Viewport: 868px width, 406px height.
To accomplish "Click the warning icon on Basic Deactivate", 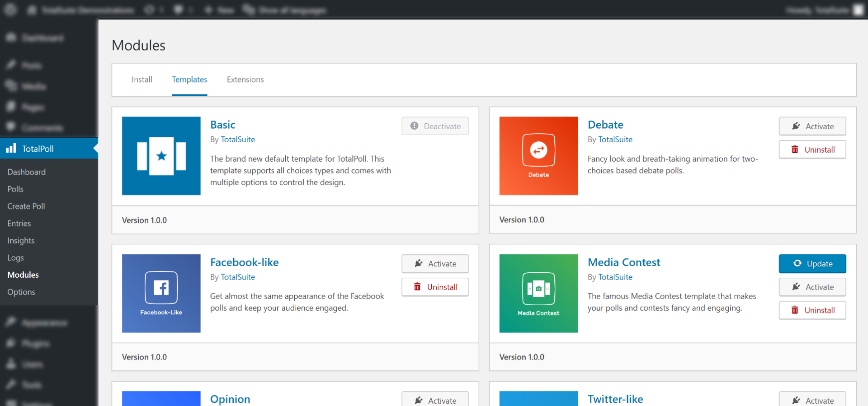I will 414,126.
